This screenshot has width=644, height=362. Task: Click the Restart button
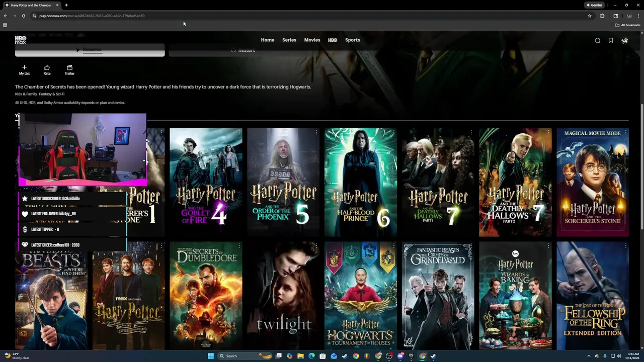point(243,50)
